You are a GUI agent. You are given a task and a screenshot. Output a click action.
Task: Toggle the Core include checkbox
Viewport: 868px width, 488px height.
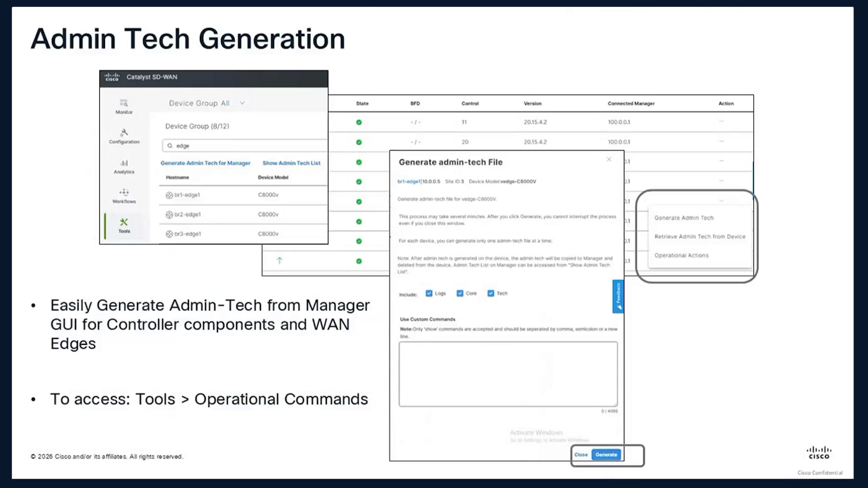460,293
